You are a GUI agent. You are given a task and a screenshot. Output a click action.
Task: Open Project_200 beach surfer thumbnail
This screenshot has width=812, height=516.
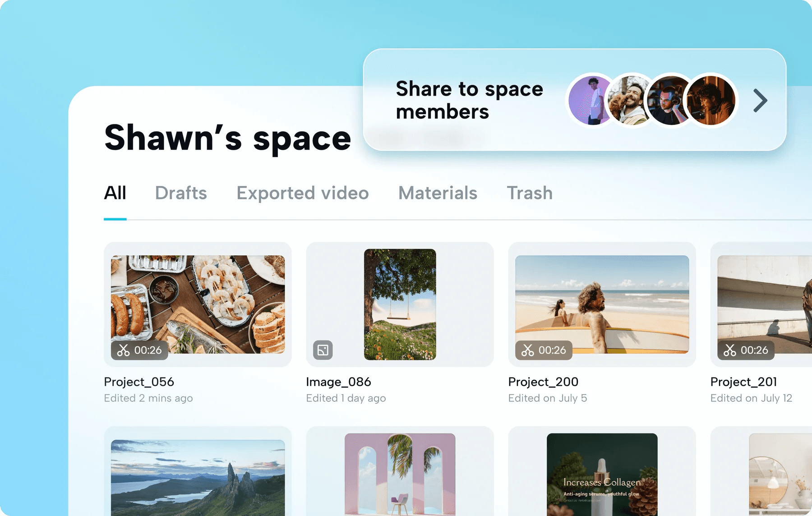(602, 304)
